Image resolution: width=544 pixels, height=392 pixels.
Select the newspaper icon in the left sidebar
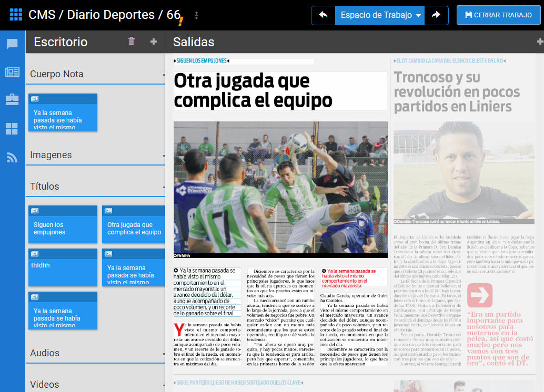click(12, 72)
